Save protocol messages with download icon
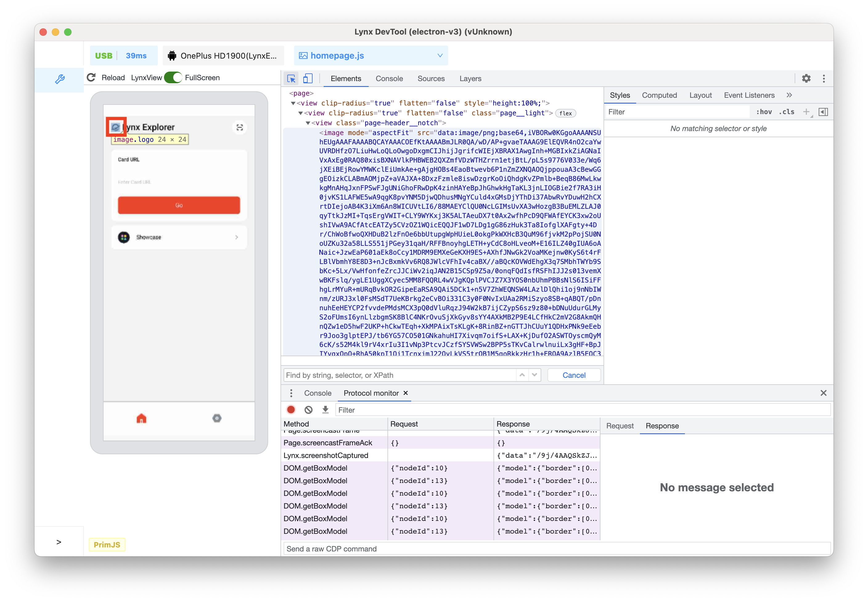 pos(325,410)
